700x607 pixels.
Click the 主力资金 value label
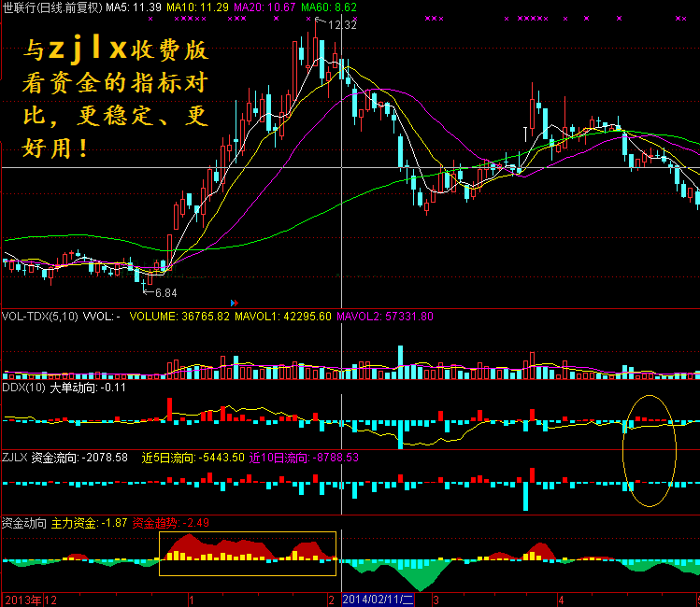[88, 523]
